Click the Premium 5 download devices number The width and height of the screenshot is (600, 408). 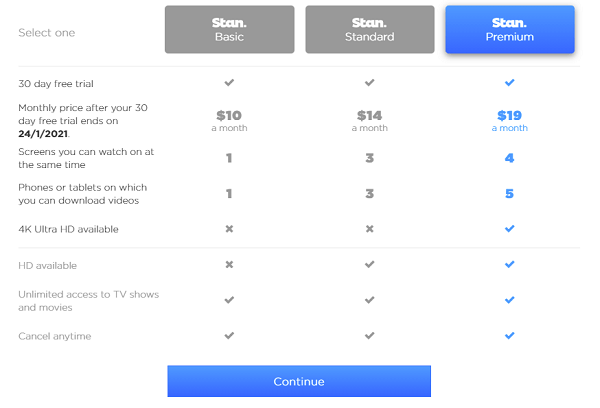point(509,194)
